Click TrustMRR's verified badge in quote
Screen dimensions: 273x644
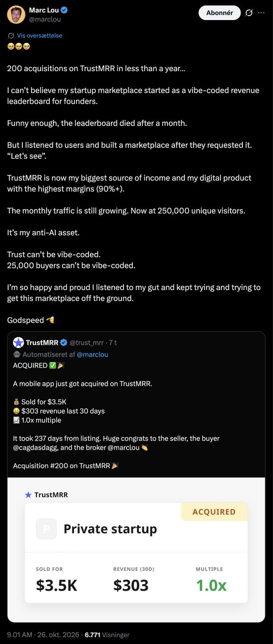64,343
